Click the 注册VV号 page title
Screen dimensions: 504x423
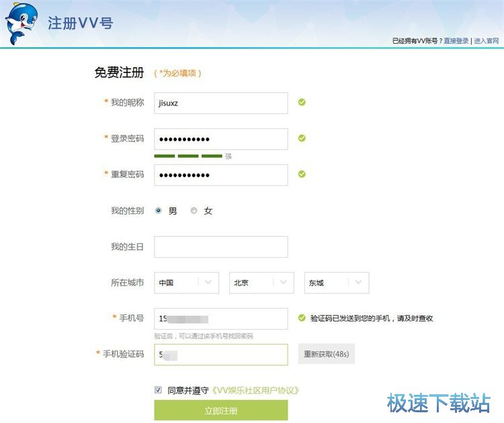click(x=81, y=23)
